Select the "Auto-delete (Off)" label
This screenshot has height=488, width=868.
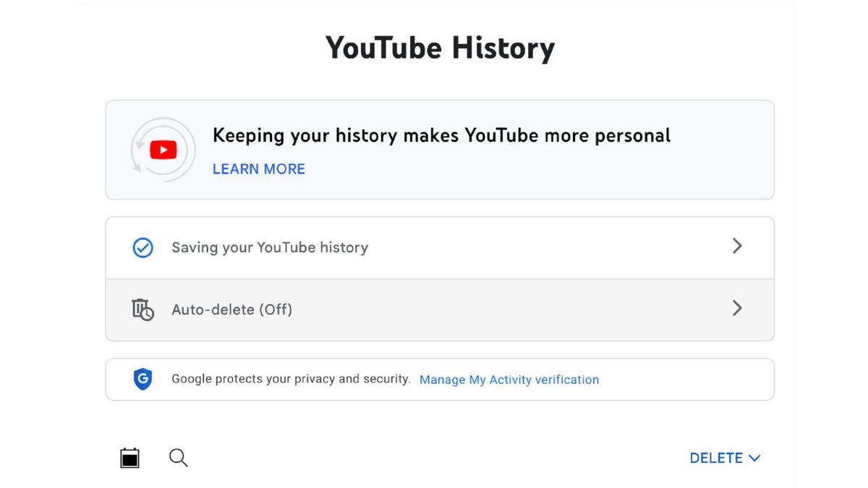231,309
